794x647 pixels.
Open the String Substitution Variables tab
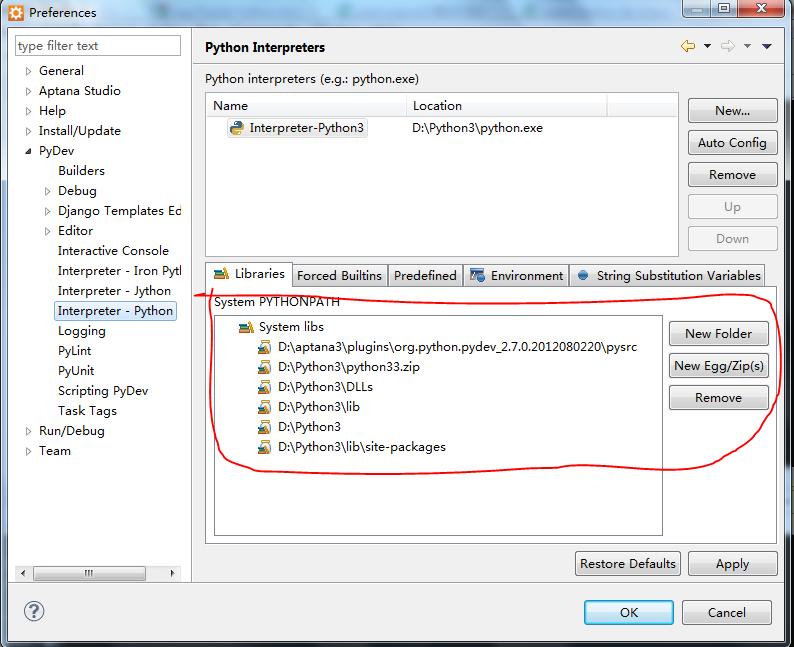point(668,276)
